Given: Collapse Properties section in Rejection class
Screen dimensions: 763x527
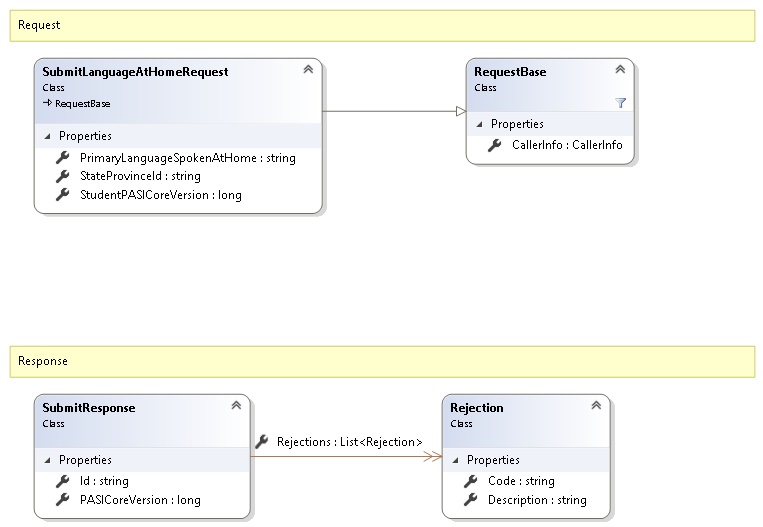Looking at the screenshot, I should tap(455, 460).
